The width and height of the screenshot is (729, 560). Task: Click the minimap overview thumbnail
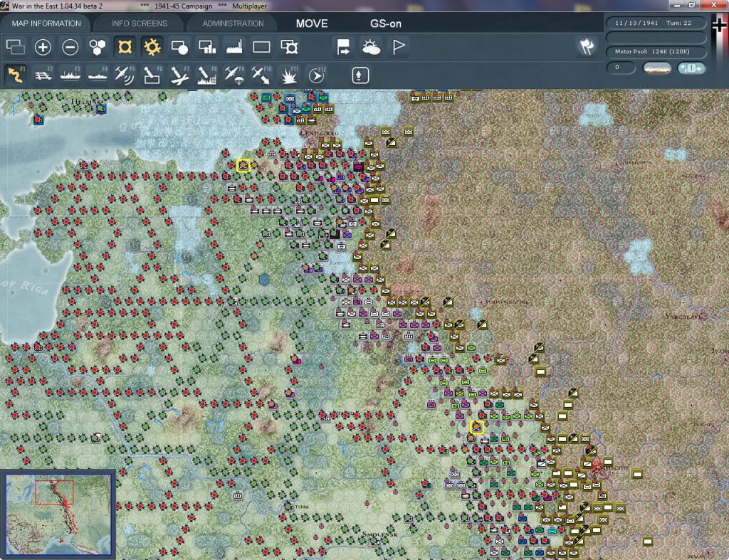58,514
